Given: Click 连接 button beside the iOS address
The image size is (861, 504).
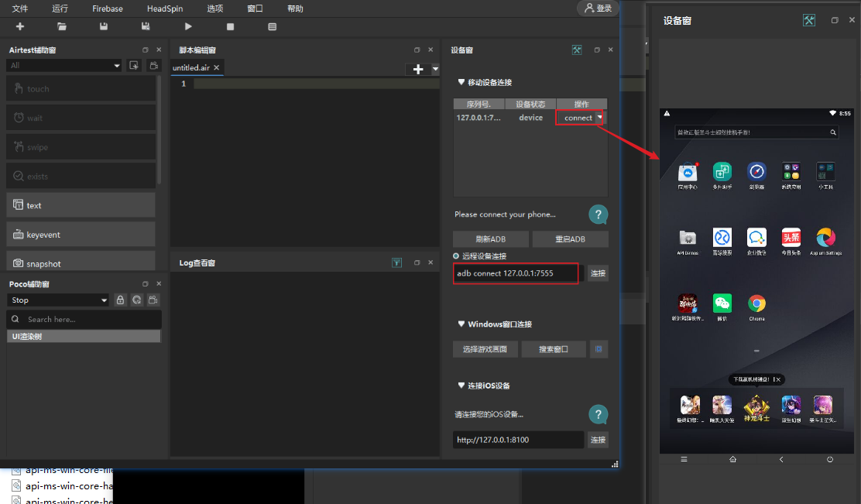Looking at the screenshot, I should point(598,440).
